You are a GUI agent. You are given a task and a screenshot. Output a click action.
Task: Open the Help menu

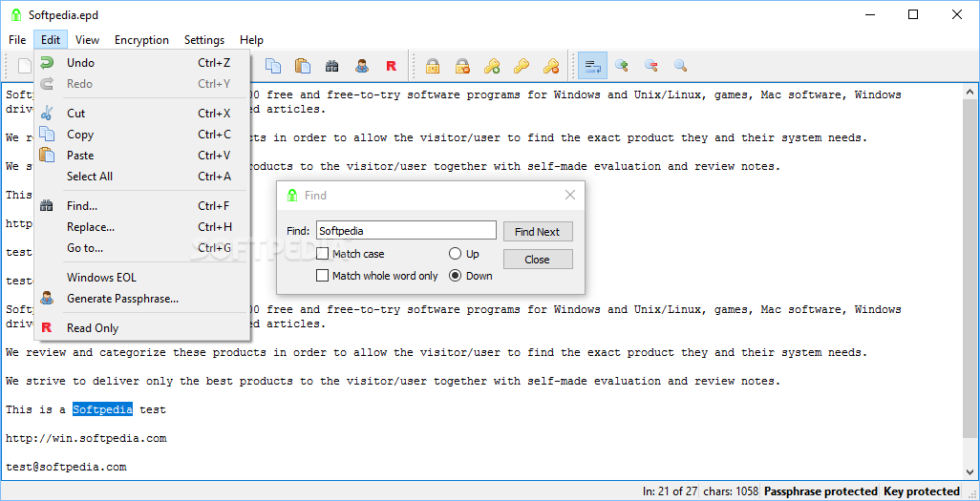[252, 40]
